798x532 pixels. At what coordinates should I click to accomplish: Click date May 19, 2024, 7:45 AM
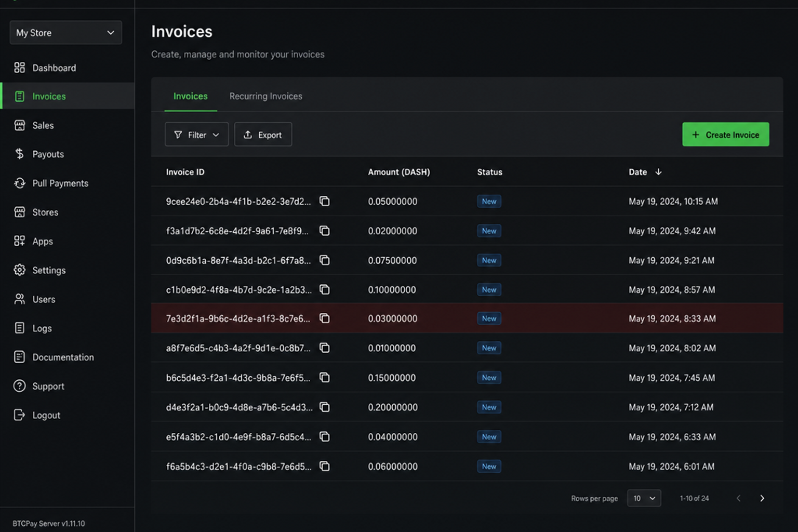672,378
